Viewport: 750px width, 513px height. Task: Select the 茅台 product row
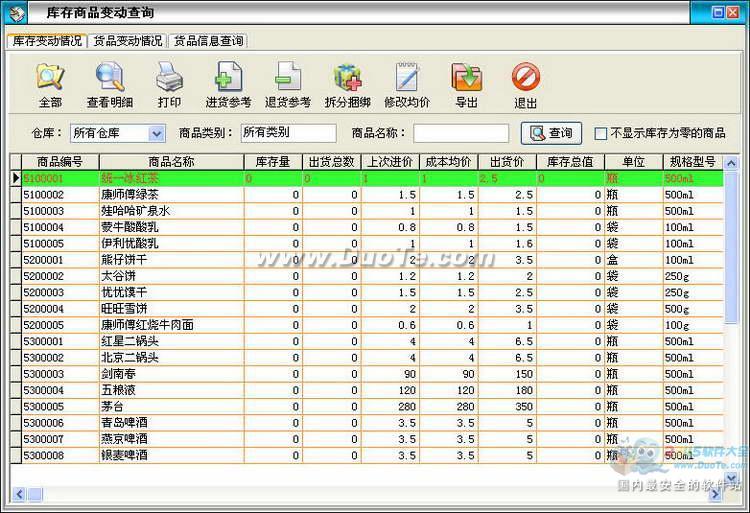[367, 406]
